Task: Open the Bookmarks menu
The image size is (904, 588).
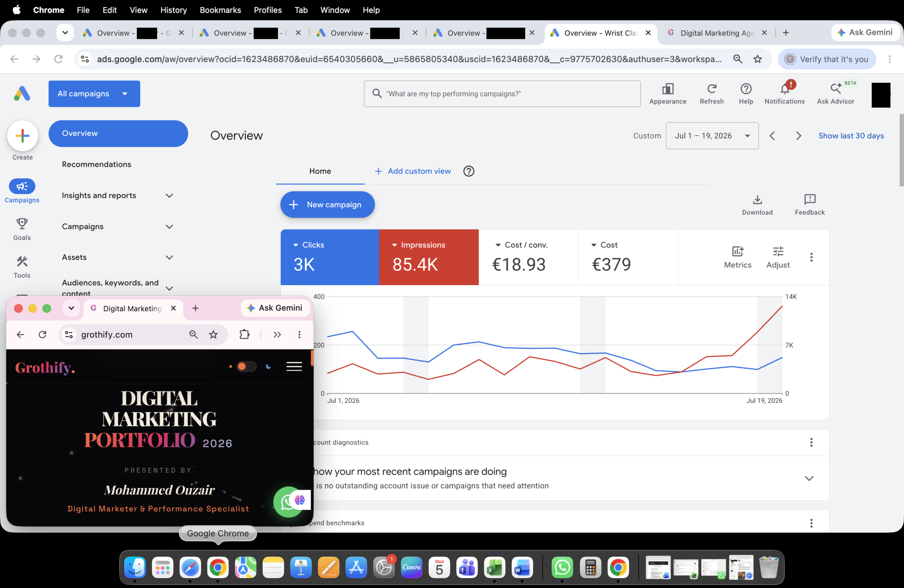Action: (x=220, y=10)
